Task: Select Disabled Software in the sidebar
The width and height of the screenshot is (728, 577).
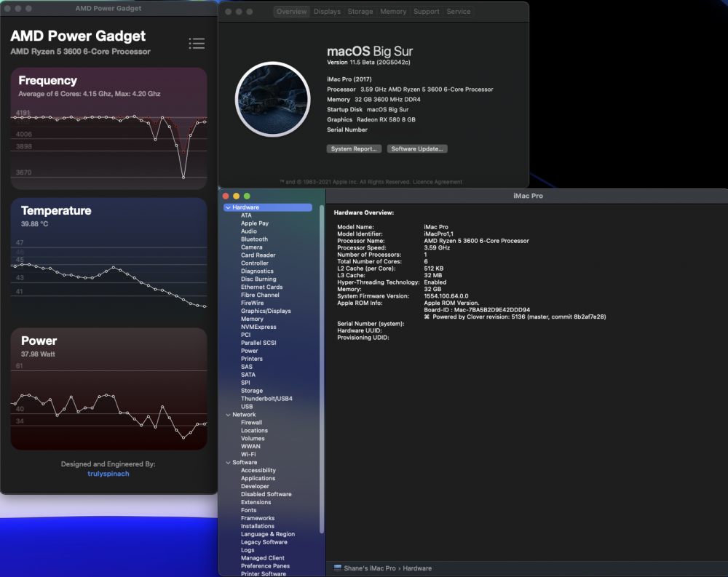Action: 266,494
